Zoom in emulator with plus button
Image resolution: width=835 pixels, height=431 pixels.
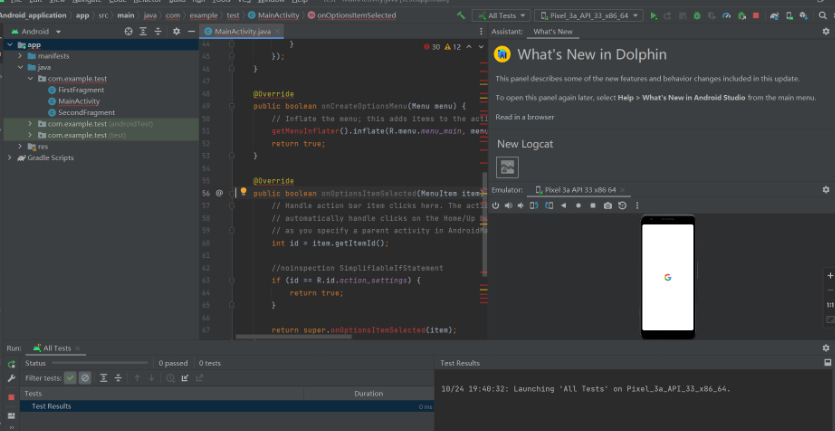point(830,275)
